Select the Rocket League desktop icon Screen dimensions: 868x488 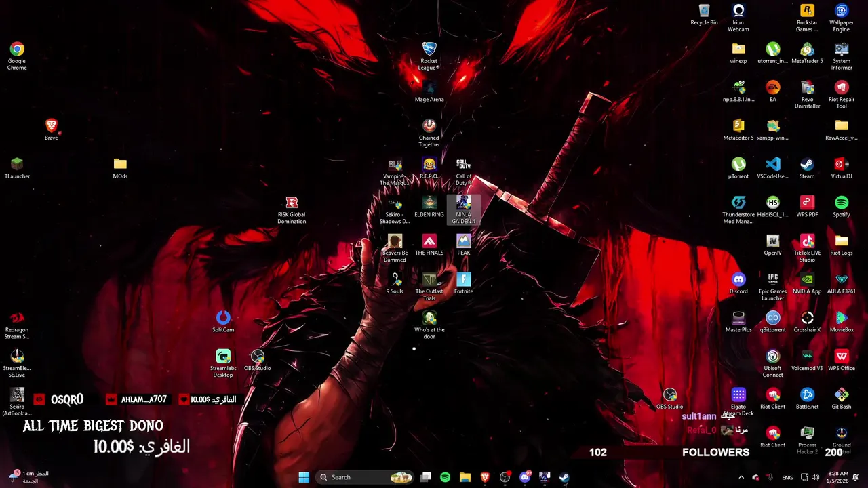(x=429, y=56)
